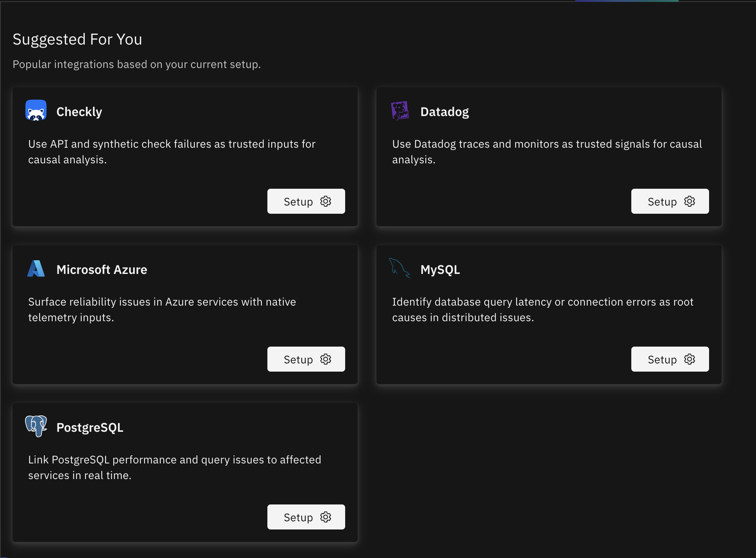Click the gear icon on Datadog's Setup button

pyautogui.click(x=690, y=201)
